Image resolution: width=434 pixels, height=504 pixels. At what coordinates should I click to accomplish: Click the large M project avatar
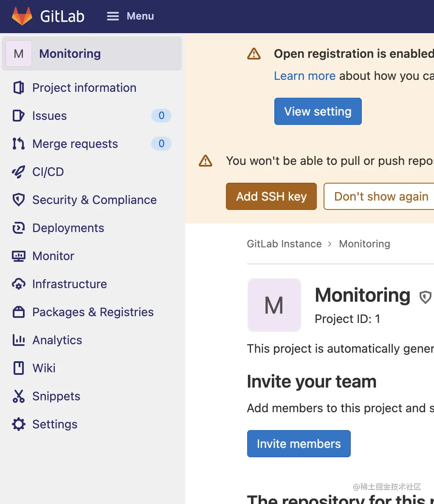click(274, 305)
